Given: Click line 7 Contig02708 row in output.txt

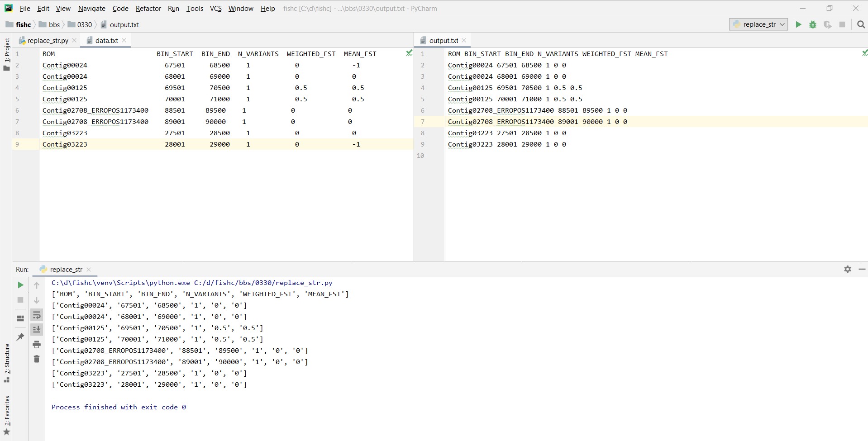Looking at the screenshot, I should [x=537, y=122].
